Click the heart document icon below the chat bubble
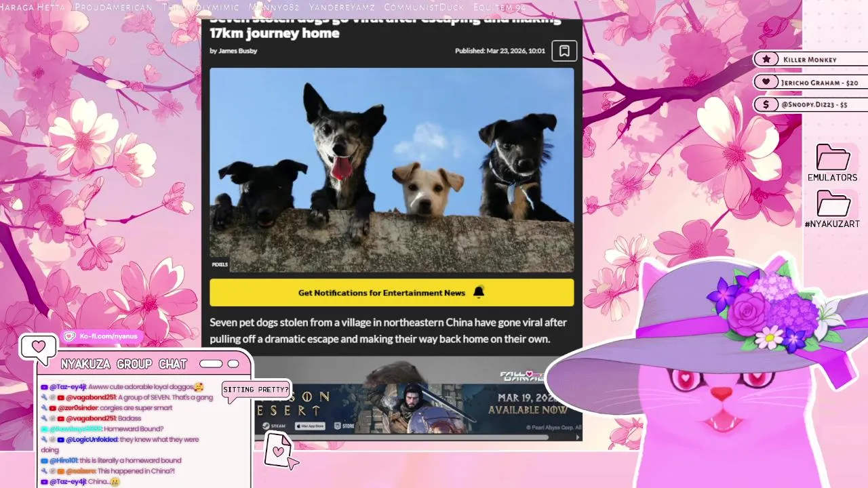Viewport: 868px width, 488px height. click(x=279, y=450)
